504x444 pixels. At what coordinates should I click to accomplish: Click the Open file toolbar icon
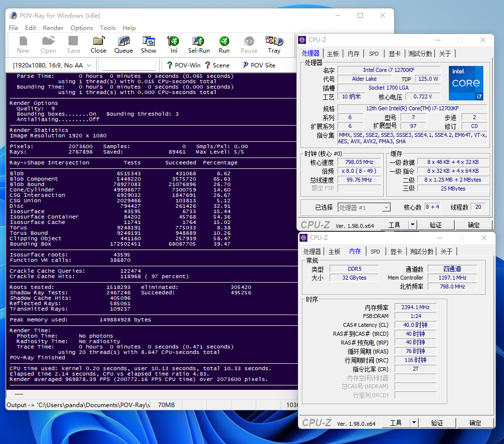48,44
